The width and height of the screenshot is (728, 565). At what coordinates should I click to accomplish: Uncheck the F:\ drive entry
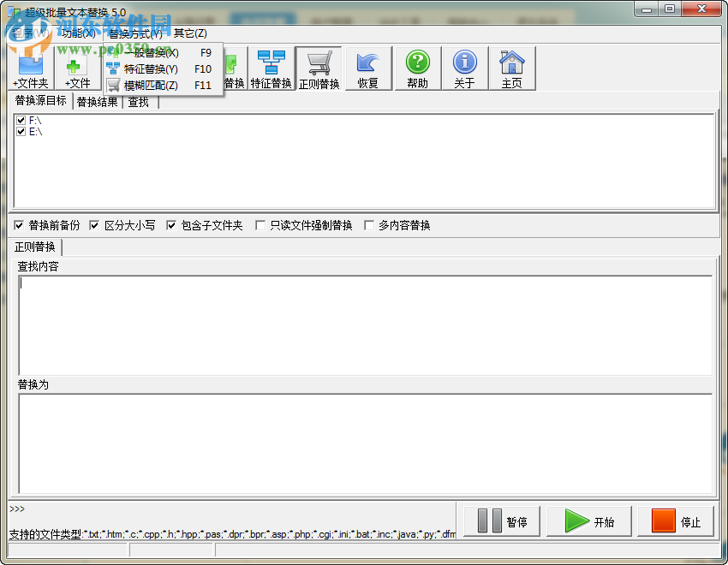point(20,121)
